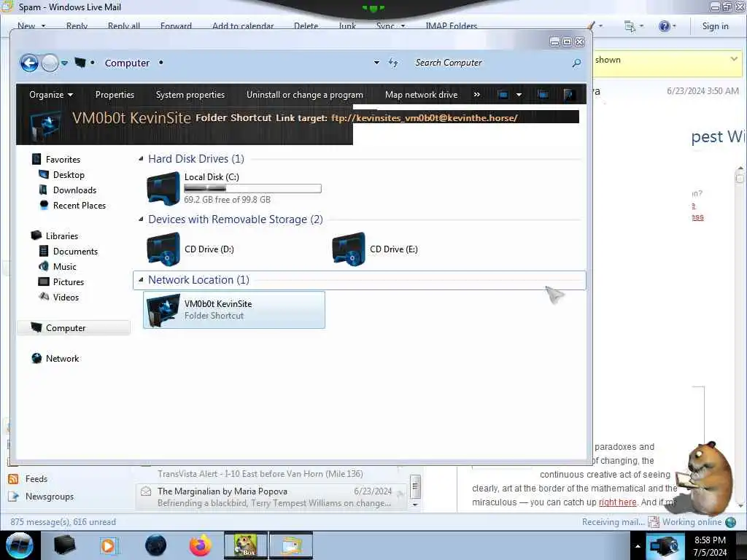Open the Pictures library
This screenshot has width=747, height=560.
68,281
